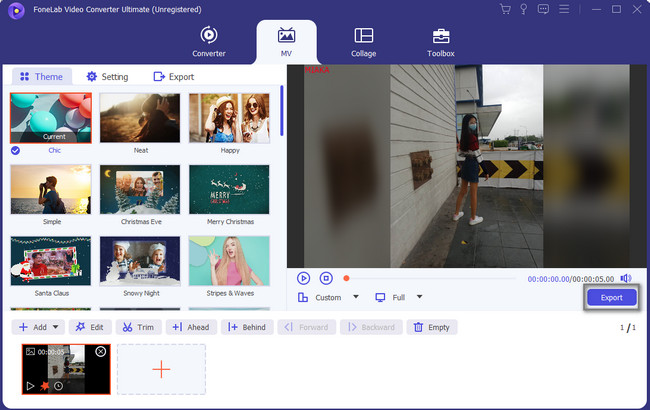This screenshot has width=650, height=410.
Task: Click the playback progress slider
Action: click(x=430, y=278)
